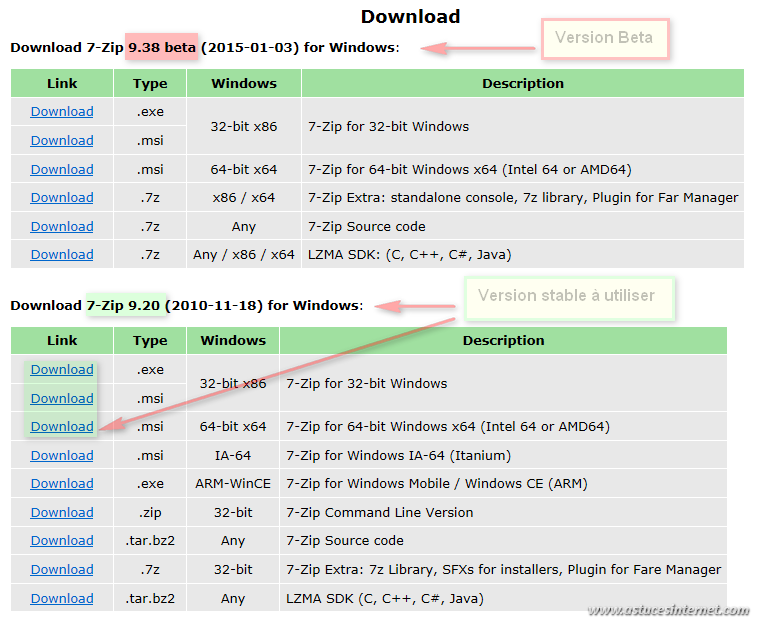Image resolution: width=757 pixels, height=617 pixels.
Task: Download 7-Zip 9.20 for Windows IA-64 Itanium
Action: [x=62, y=455]
